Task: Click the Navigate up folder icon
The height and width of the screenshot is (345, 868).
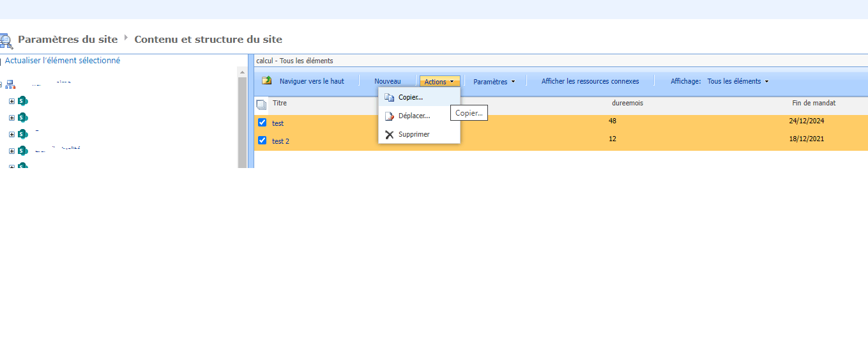Action: click(267, 81)
